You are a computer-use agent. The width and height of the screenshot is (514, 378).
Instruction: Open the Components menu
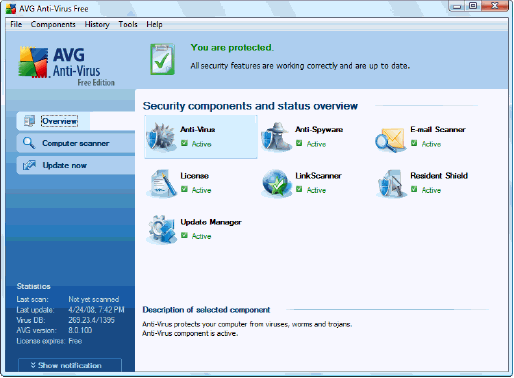[x=53, y=24]
